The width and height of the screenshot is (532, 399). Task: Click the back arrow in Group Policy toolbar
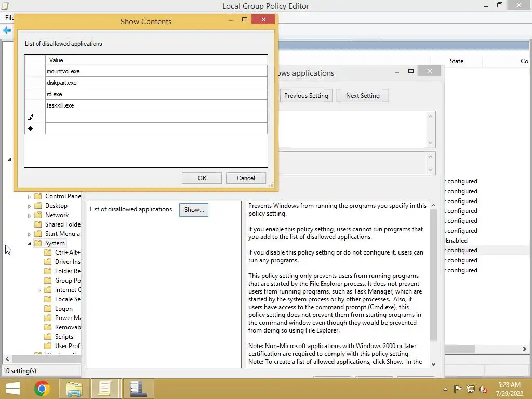6,31
